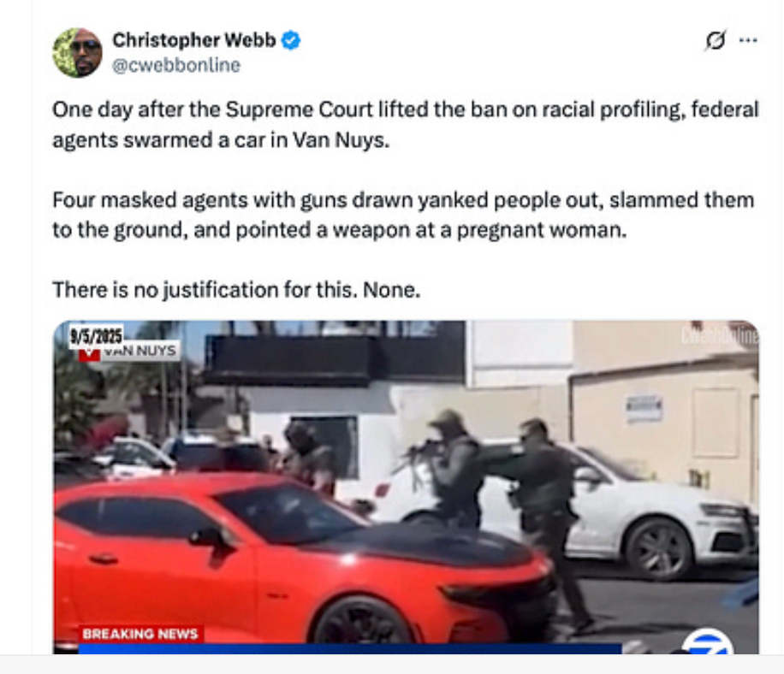
Task: Click the BREAKING NEWS banner label
Action: tap(140, 634)
